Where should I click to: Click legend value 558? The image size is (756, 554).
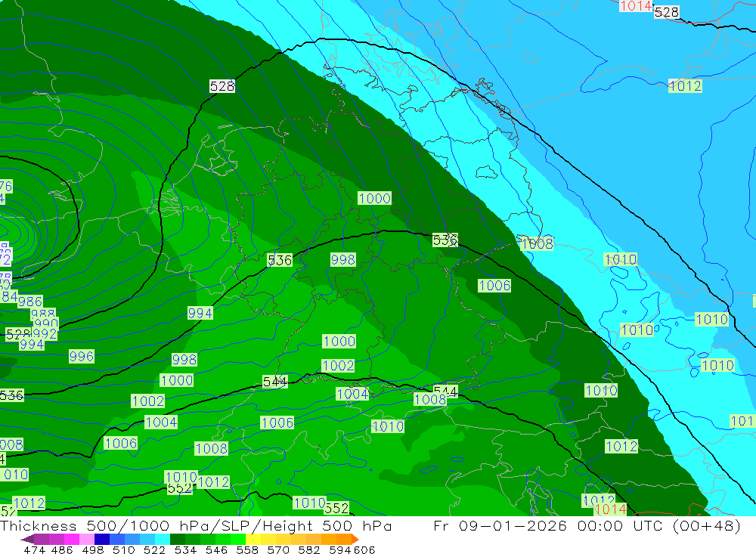pyautogui.click(x=247, y=550)
